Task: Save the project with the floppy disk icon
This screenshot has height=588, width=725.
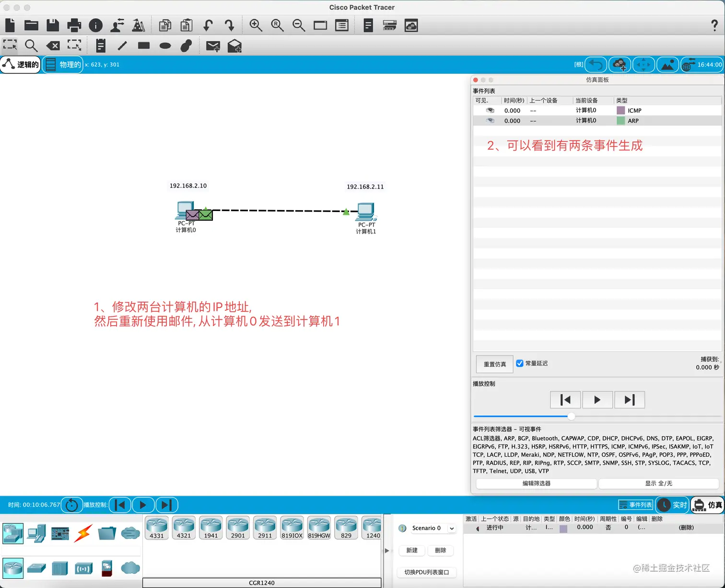Action: click(53, 25)
